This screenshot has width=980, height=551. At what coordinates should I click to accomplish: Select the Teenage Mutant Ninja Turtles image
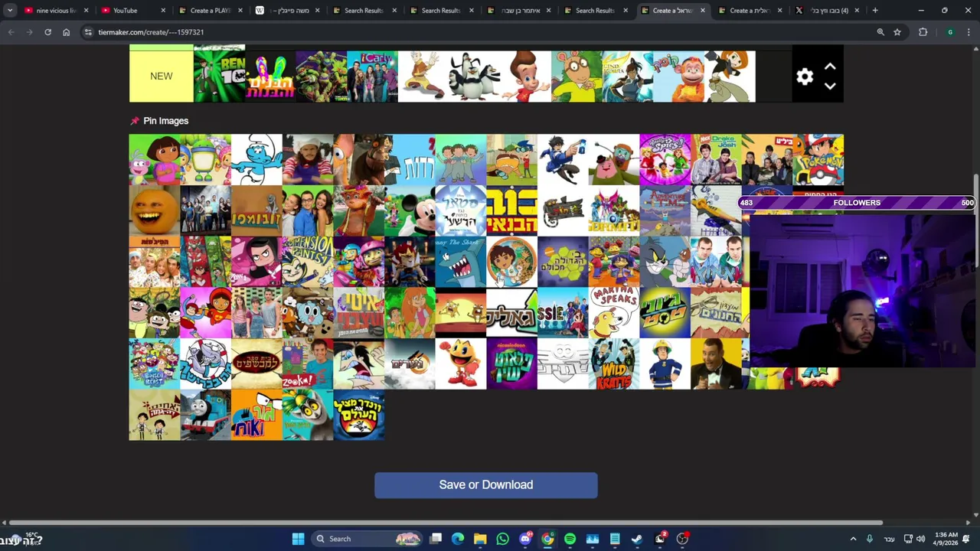tap(321, 77)
